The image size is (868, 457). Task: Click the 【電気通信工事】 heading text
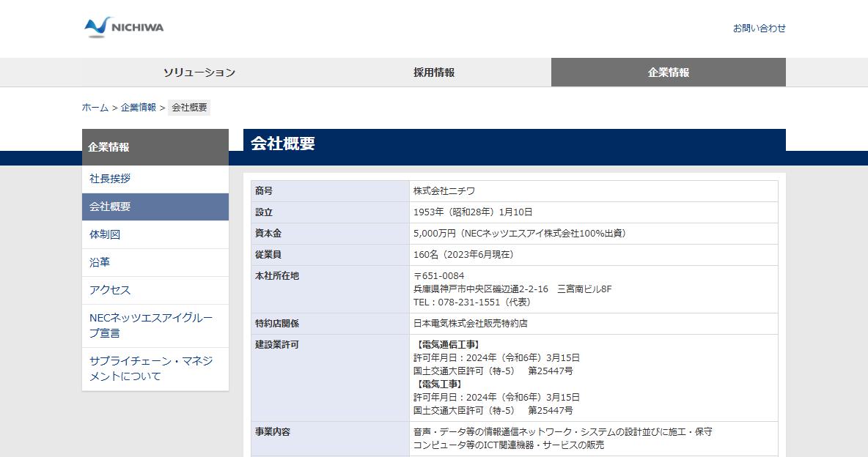pyautogui.click(x=447, y=345)
